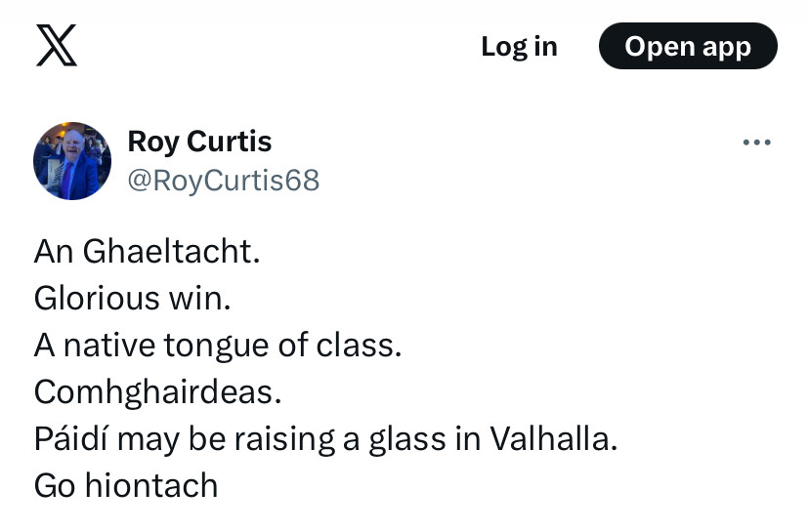Open the tweet's more options ellipsis
This screenshot has height=532, width=809.
(x=756, y=143)
